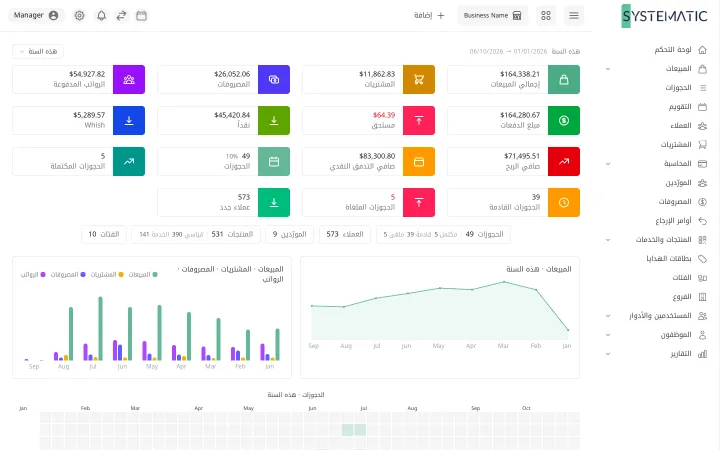Click the Manager user profile button
The width and height of the screenshot is (720, 450).
[x=36, y=16]
